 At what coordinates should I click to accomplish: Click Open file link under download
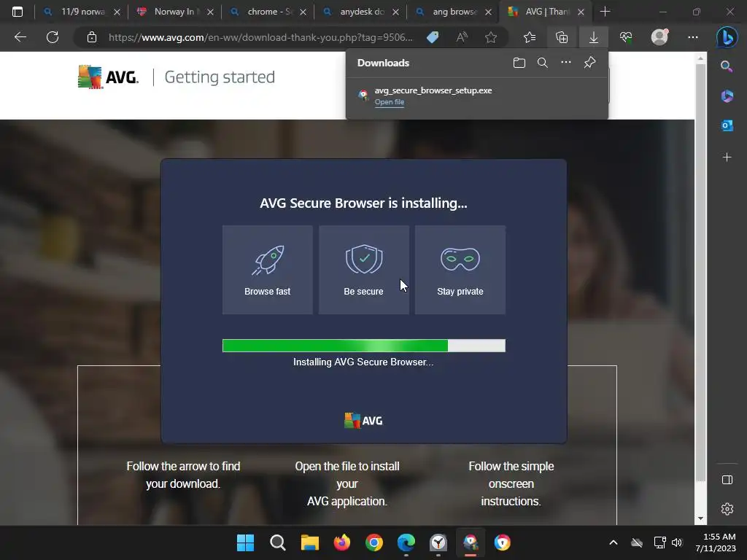pyautogui.click(x=390, y=102)
